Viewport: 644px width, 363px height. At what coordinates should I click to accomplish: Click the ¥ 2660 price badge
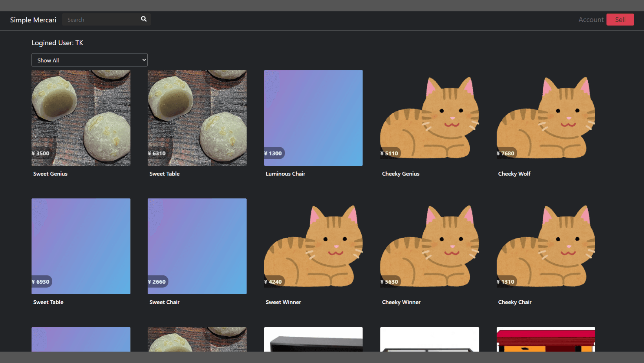coord(157,282)
